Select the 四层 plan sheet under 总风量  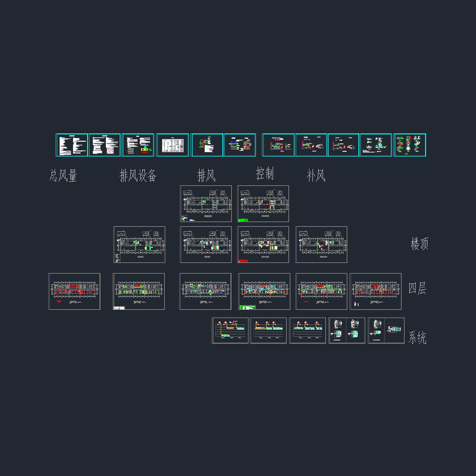[74, 291]
